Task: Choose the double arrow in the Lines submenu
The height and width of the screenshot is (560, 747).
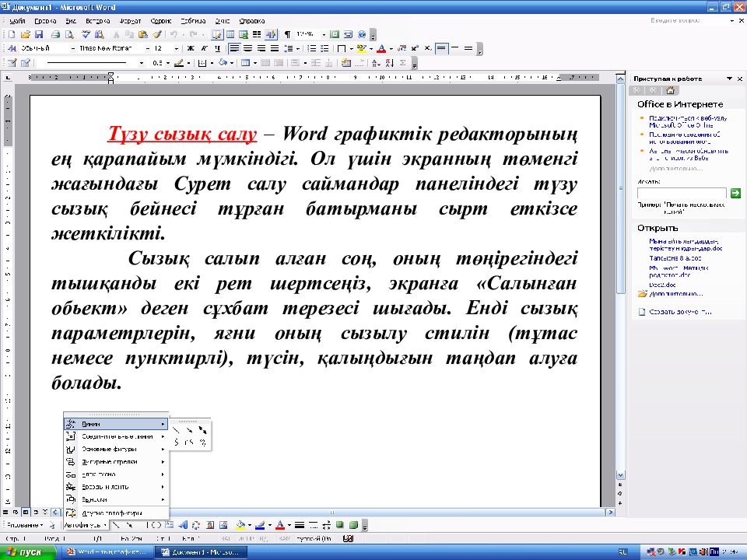Action: [x=202, y=430]
